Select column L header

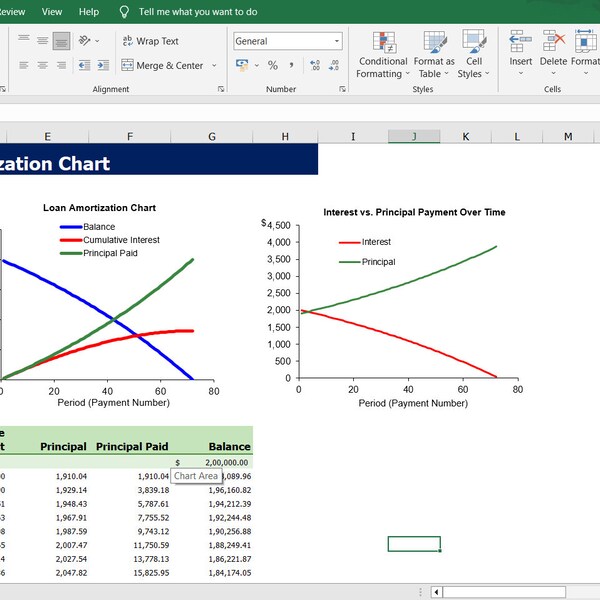[517, 137]
